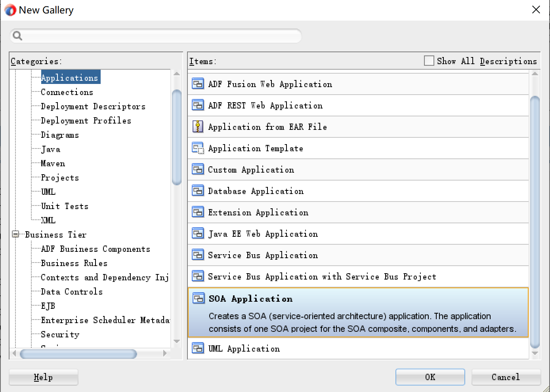
Task: Select the Java category
Action: (x=51, y=149)
